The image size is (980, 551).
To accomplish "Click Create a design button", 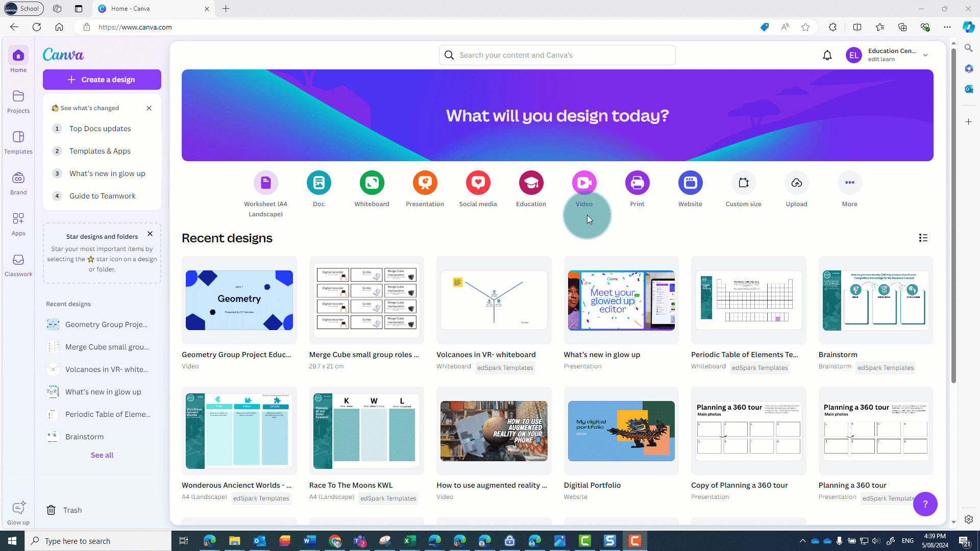I will click(x=102, y=80).
